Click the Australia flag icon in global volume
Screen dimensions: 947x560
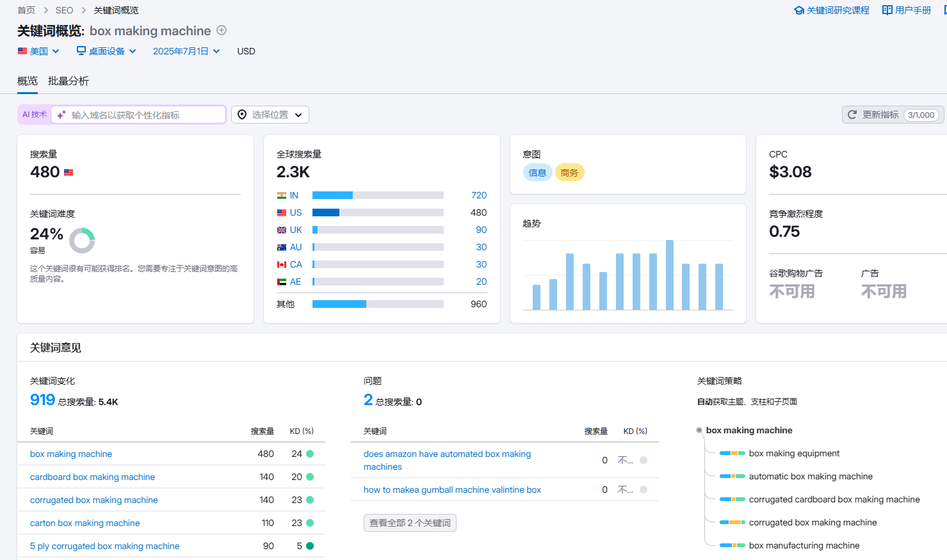point(282,247)
